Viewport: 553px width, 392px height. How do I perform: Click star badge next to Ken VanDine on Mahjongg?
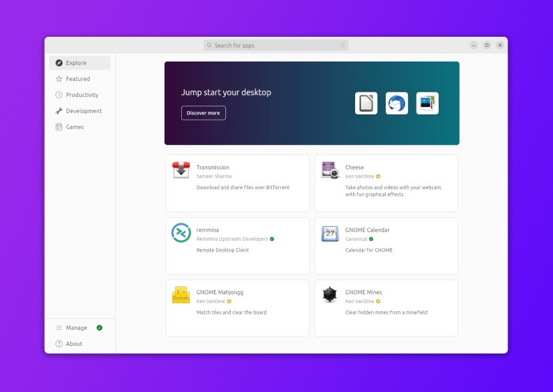click(x=229, y=301)
